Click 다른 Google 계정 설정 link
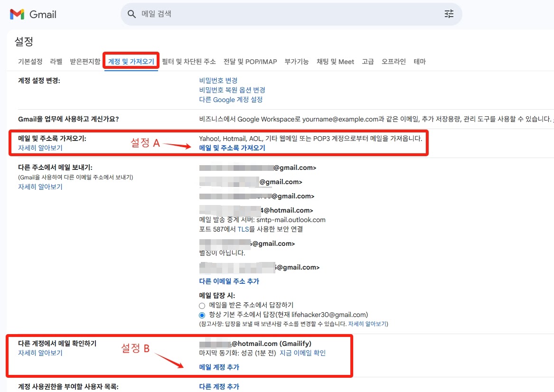This screenshot has width=554, height=392. point(231,100)
